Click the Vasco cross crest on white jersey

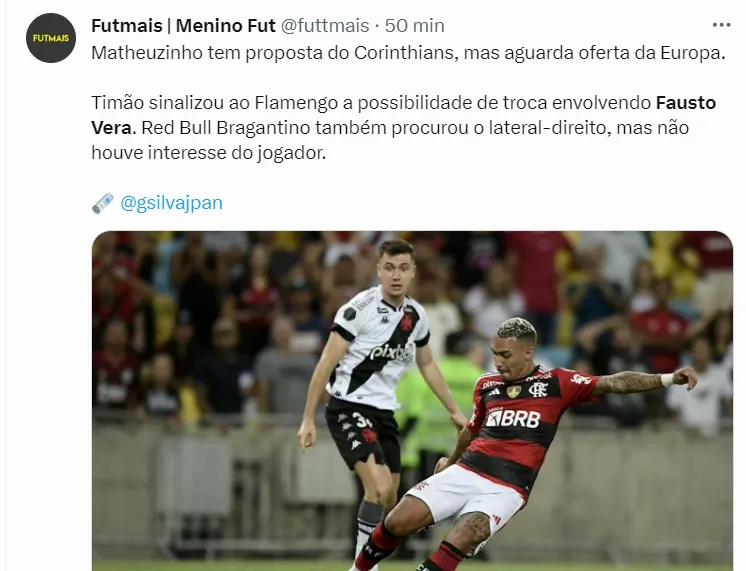point(406,322)
